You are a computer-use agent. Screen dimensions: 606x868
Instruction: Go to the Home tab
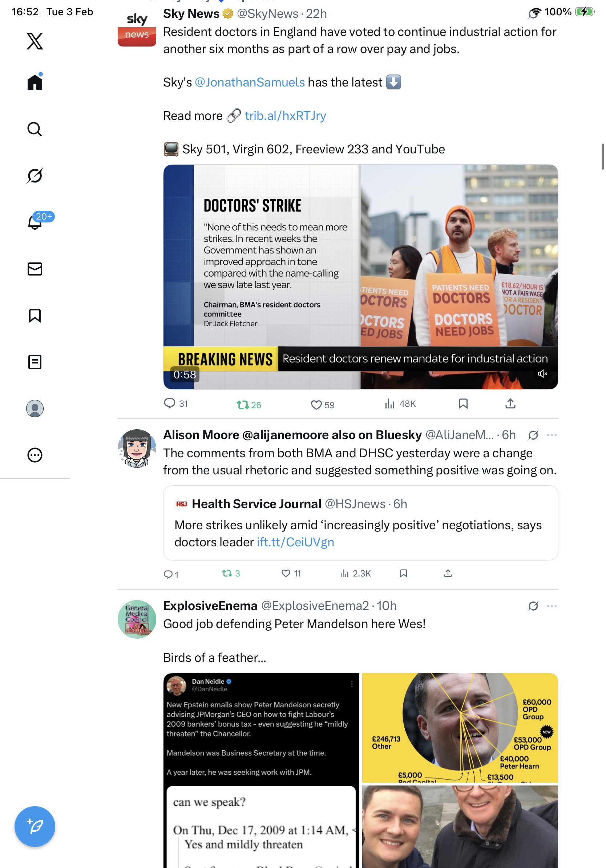[x=35, y=82]
